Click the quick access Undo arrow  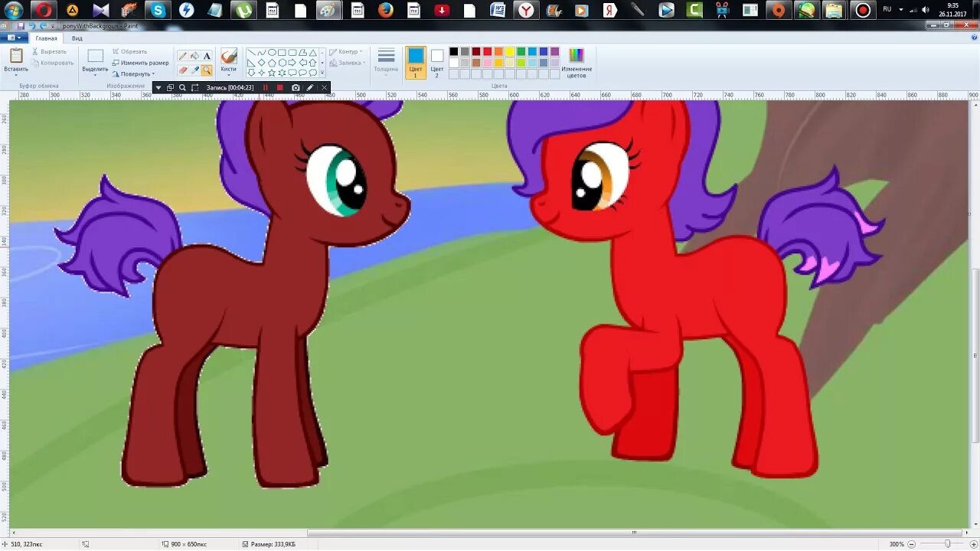(31, 26)
